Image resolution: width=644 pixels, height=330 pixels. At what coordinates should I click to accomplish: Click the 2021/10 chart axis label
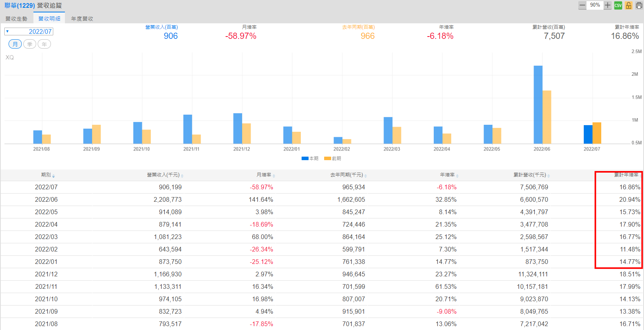click(x=141, y=149)
